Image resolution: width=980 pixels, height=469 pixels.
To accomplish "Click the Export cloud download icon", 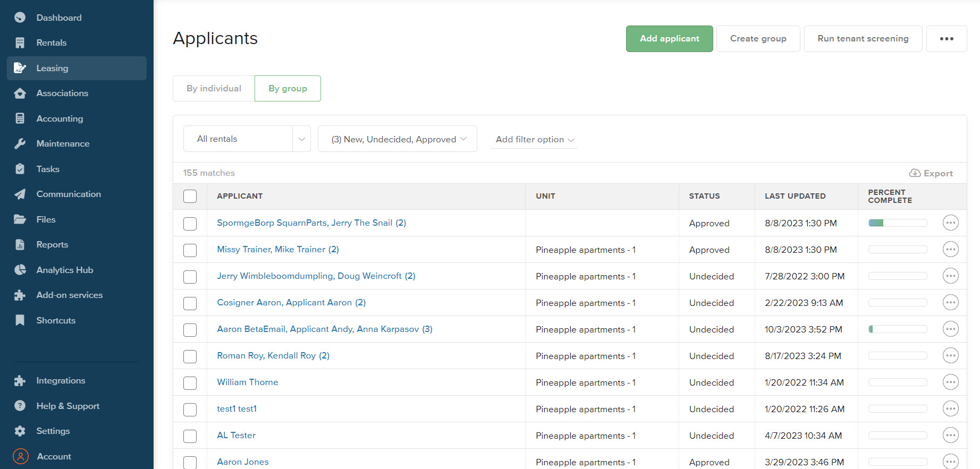I will (x=915, y=173).
